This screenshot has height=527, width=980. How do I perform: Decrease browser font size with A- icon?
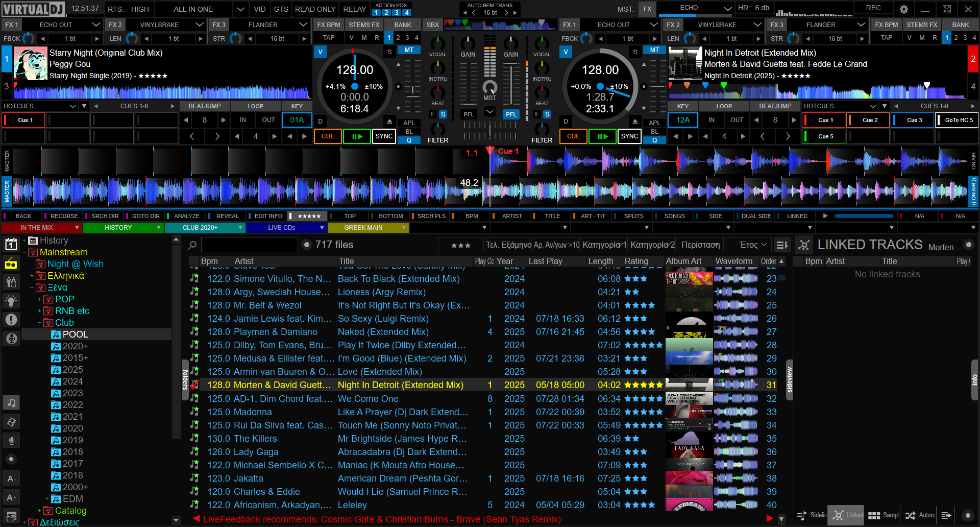[11, 478]
